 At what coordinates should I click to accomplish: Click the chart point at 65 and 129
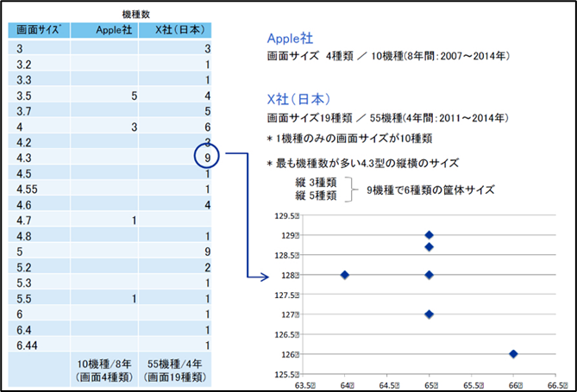[429, 235]
